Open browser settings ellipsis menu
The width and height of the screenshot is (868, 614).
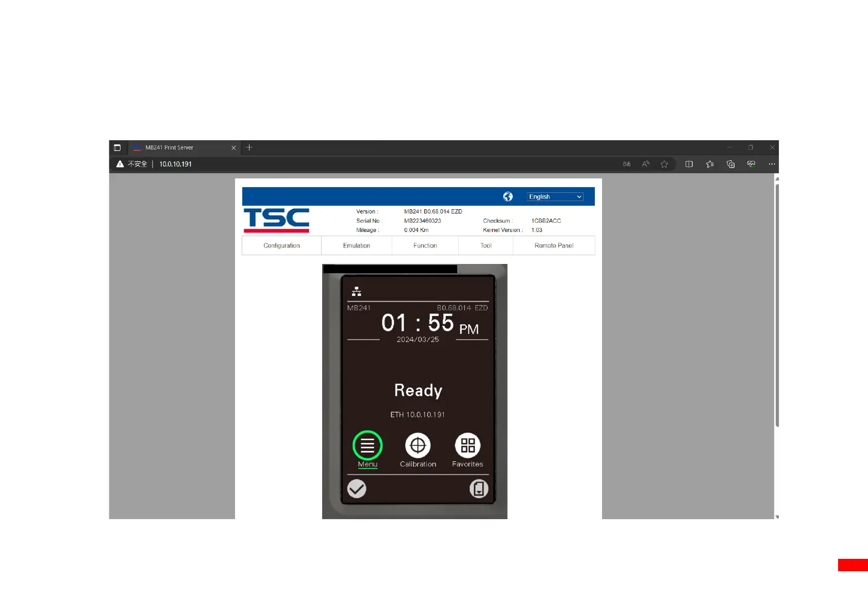[772, 164]
